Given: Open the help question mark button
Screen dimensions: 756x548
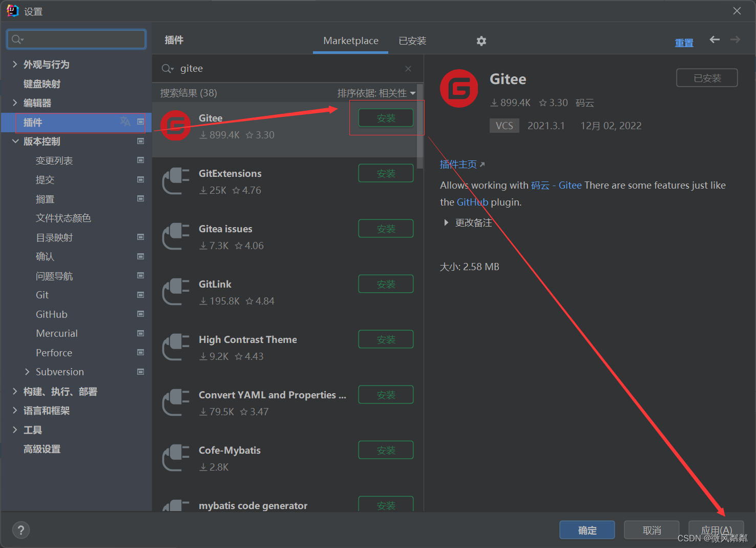Looking at the screenshot, I should [21, 530].
